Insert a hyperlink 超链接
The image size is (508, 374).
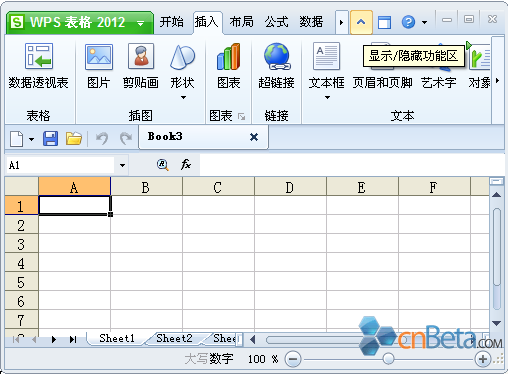point(276,66)
